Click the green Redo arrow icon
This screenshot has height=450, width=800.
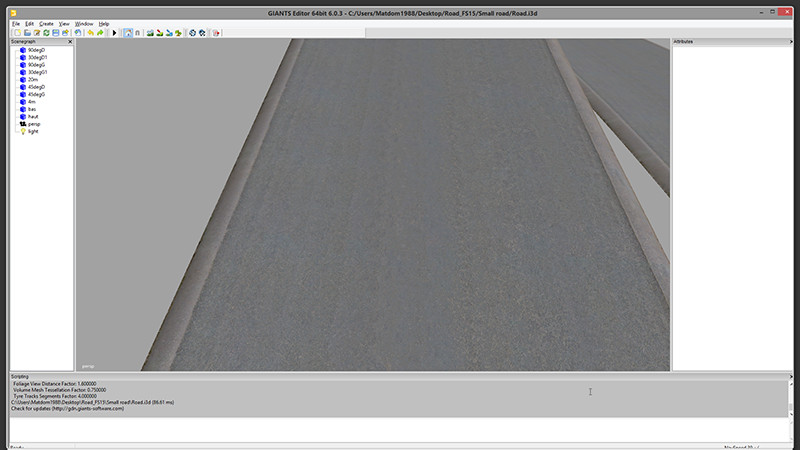(100, 32)
